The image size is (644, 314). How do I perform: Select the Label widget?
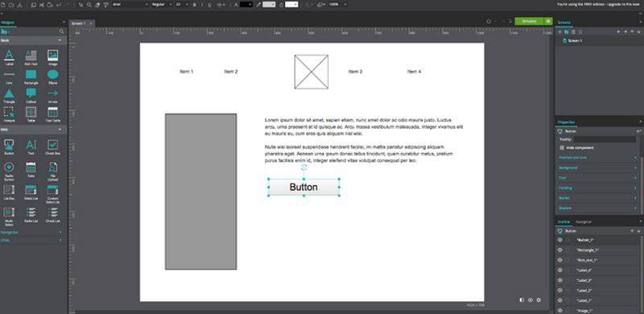coord(9,57)
